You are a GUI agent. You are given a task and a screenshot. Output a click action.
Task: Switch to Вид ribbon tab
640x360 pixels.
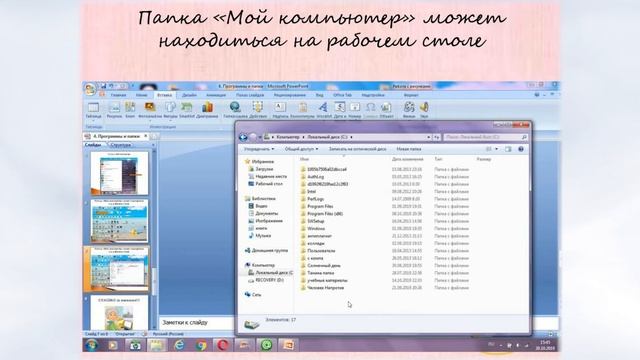coord(320,95)
